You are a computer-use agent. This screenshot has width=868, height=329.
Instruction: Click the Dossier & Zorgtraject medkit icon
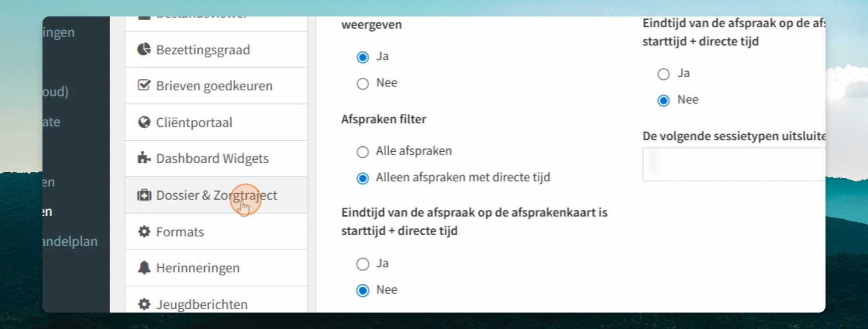(x=144, y=195)
